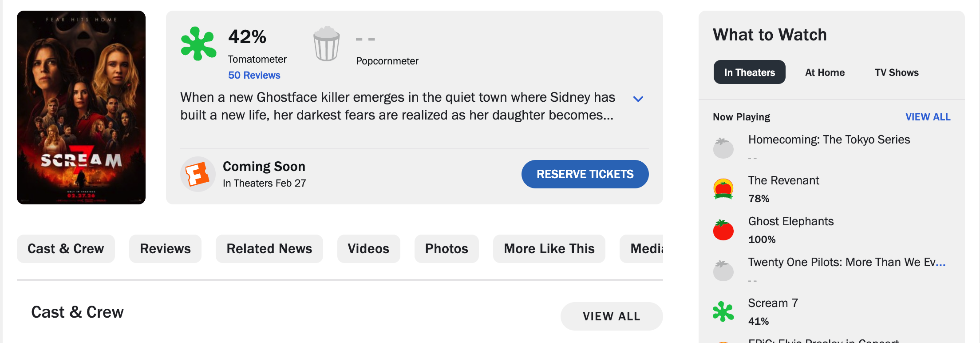
Task: Jump to the More Like This section
Action: pyautogui.click(x=549, y=249)
